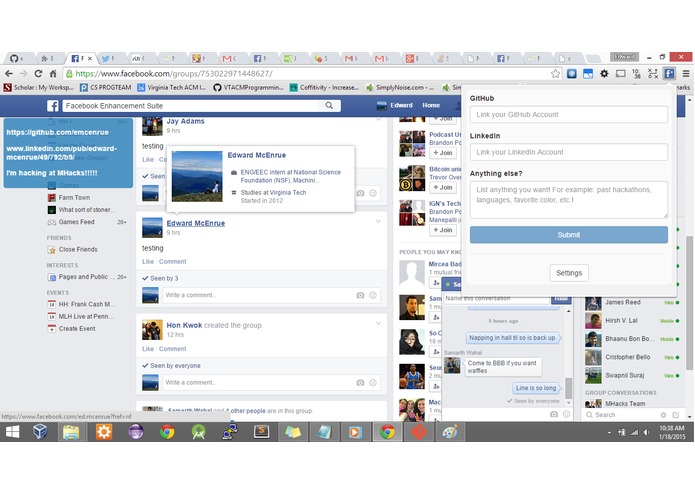Image resolution: width=695 pixels, height=494 pixels.
Task: Click the search magnifier in Facebook search
Action: (329, 105)
